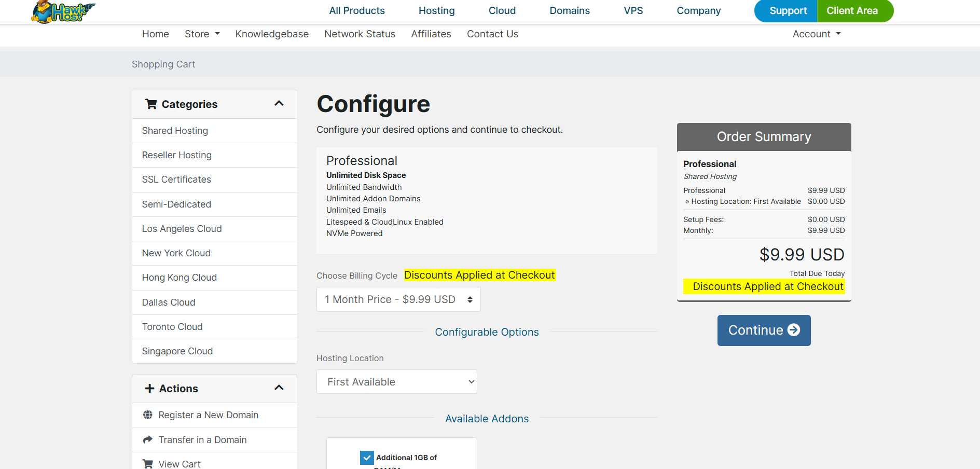Click the Hawk Host logo
Screen dimensions: 980x469
pyautogui.click(x=63, y=11)
